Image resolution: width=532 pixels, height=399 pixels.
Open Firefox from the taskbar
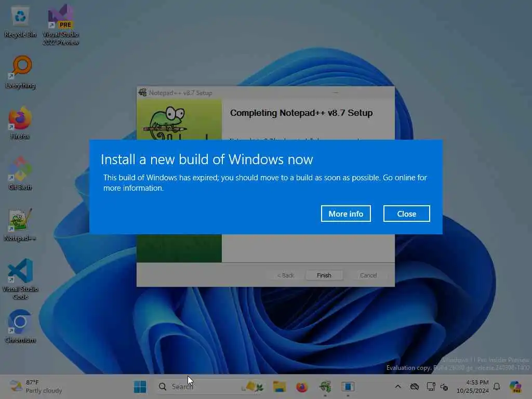pyautogui.click(x=302, y=387)
